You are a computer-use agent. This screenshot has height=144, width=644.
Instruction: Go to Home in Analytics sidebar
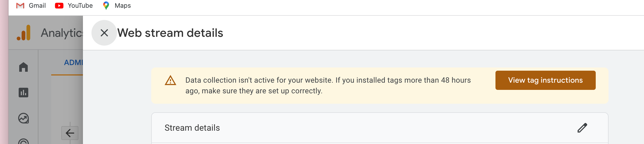point(23,67)
